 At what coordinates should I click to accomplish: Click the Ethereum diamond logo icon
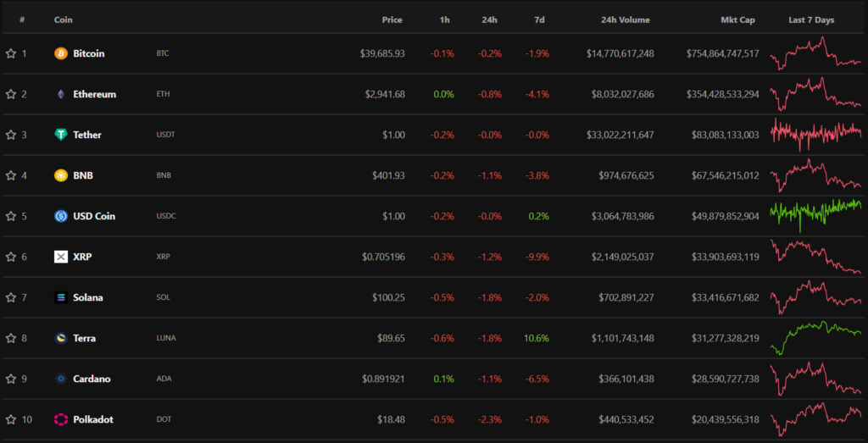(x=61, y=94)
